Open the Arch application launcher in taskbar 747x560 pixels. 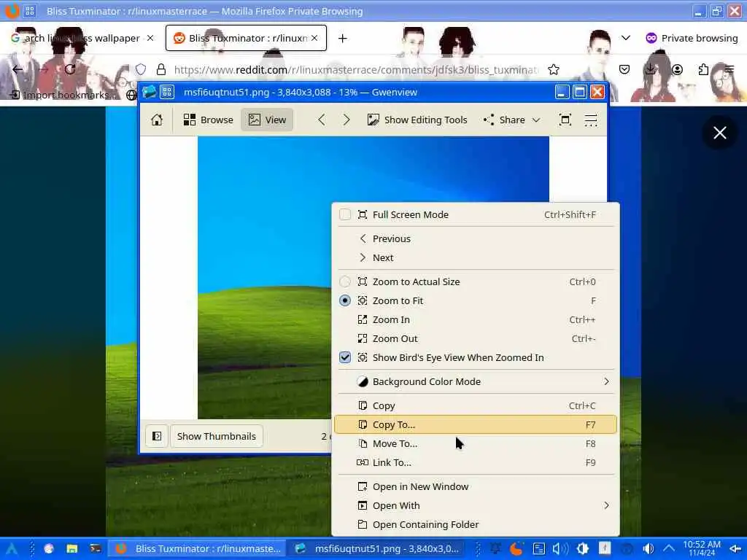pyautogui.click(x=12, y=548)
